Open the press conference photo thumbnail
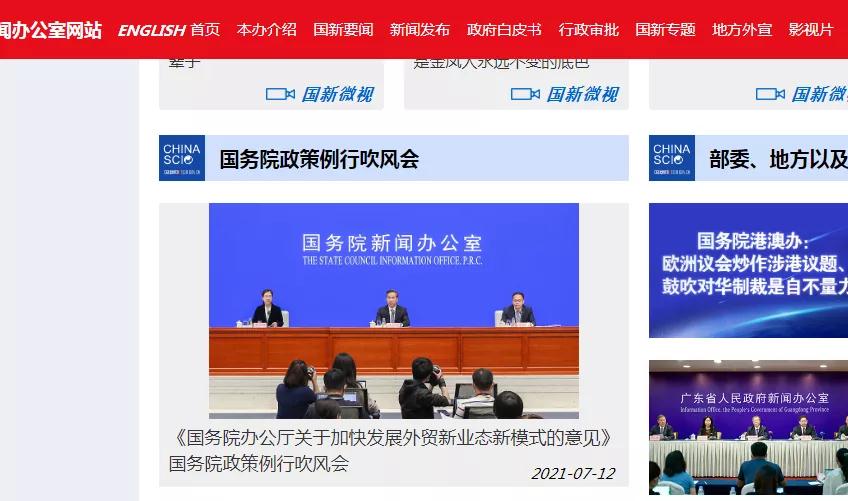Image resolution: width=848 pixels, height=501 pixels. click(x=394, y=311)
